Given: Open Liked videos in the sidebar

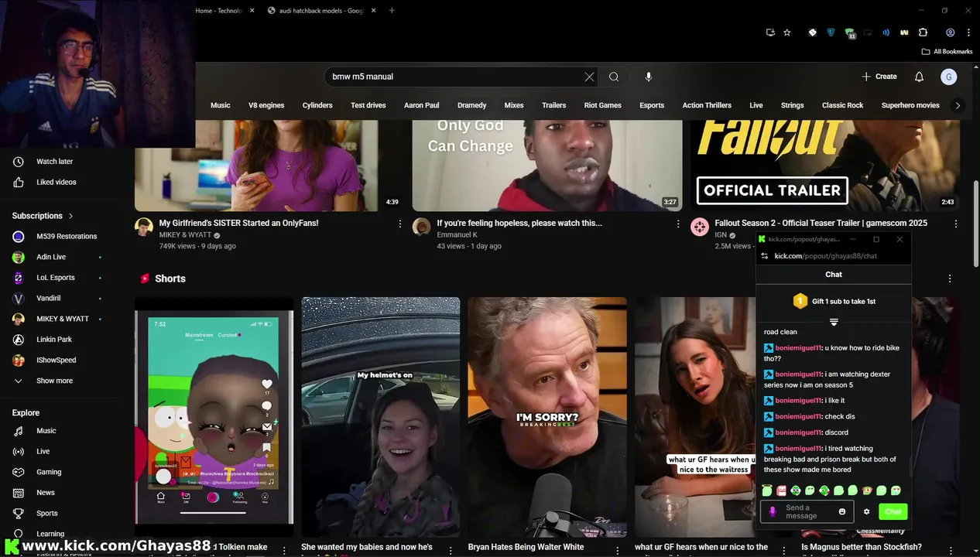Looking at the screenshot, I should click(x=54, y=182).
